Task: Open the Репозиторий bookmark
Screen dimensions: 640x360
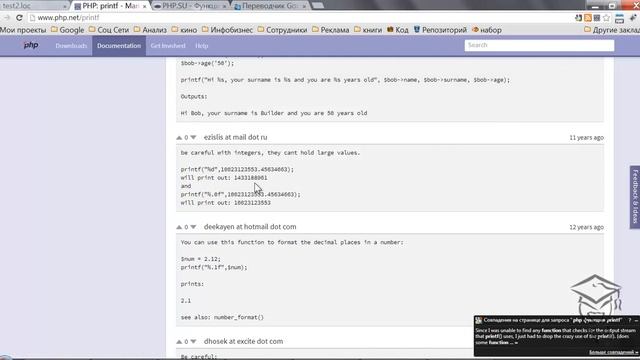Action: click(440, 30)
